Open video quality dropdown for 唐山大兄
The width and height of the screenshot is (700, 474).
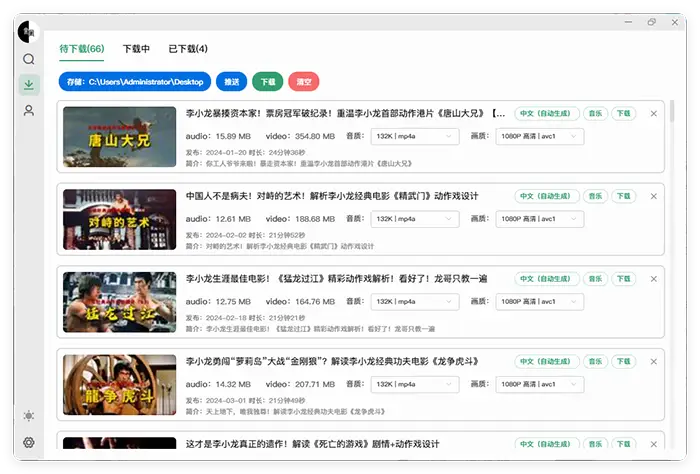coord(540,136)
